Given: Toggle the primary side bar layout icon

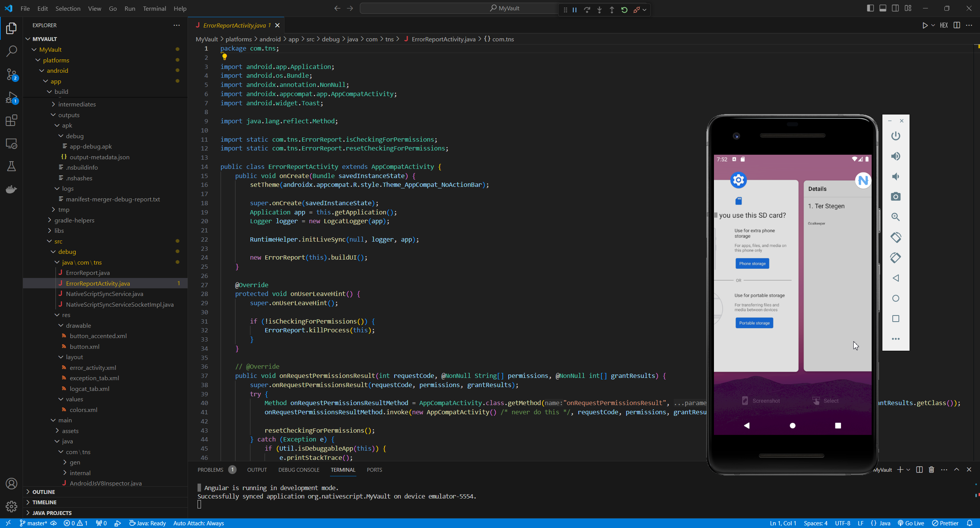Looking at the screenshot, I should click(x=870, y=8).
